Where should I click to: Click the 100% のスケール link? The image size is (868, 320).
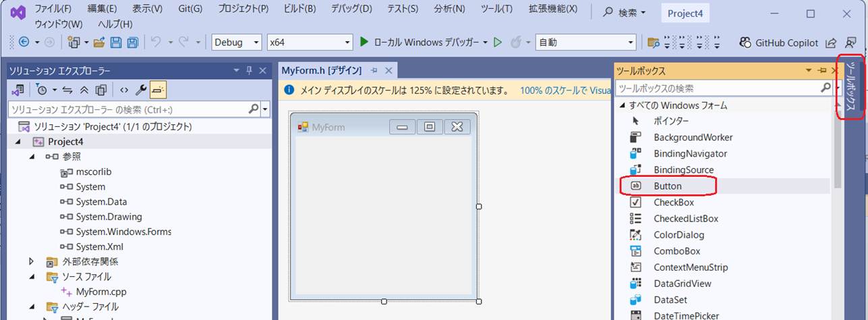click(x=564, y=90)
